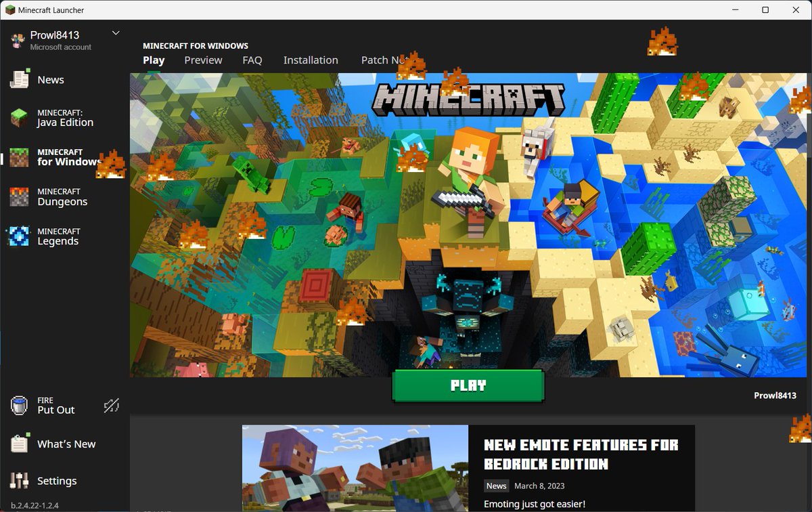Click the Fire Put Out bucket icon
Viewport: 812px width, 512px height.
19,405
